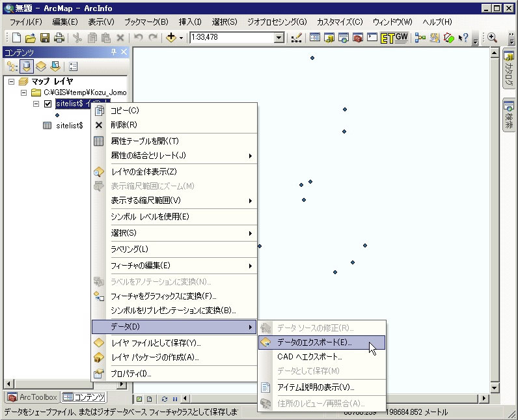The width and height of the screenshot is (518, 420).
Task: Click the map scale input field
Action: coord(232,37)
